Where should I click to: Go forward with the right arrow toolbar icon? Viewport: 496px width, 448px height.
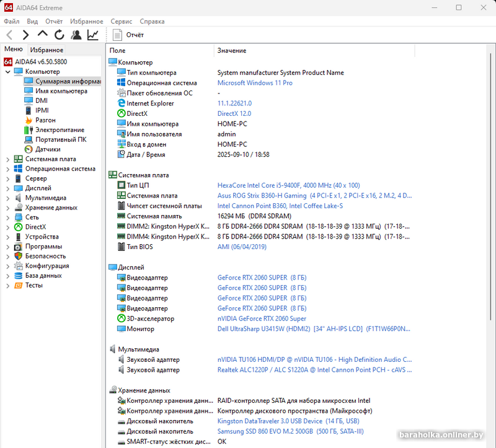pos(25,35)
